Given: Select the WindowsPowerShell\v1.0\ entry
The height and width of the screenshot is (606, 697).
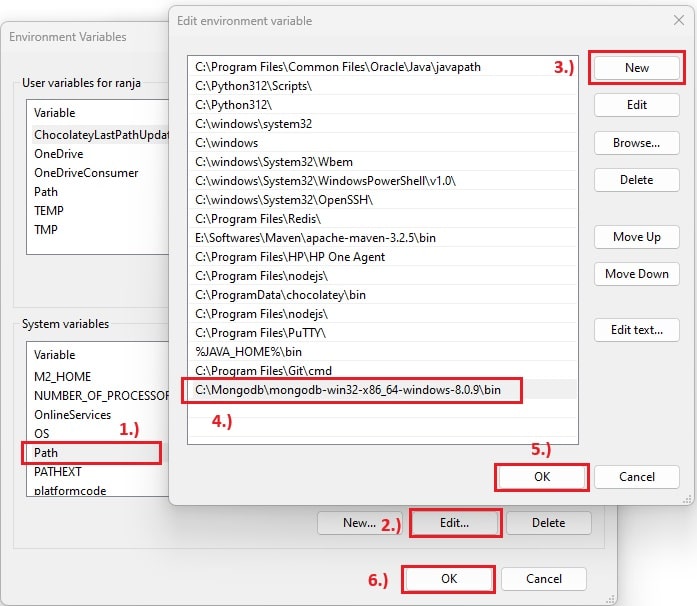Looking at the screenshot, I should (382, 181).
